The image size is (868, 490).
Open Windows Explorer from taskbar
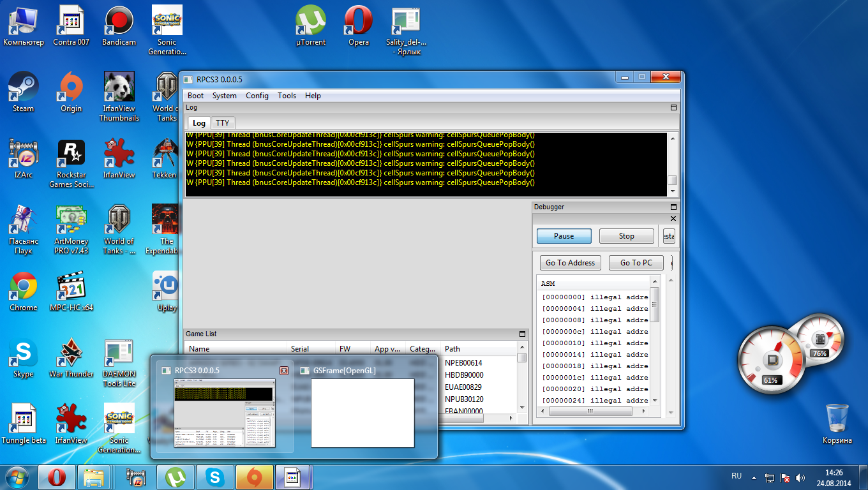coord(94,477)
